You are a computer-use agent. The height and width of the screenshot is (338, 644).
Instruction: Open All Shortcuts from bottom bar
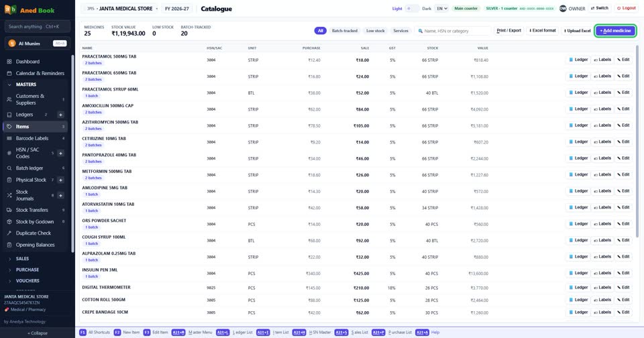tap(95, 332)
